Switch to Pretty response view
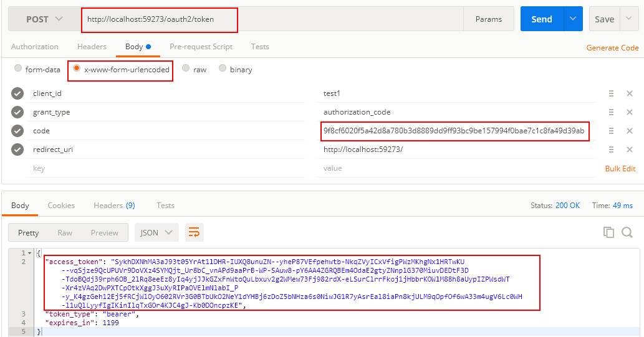Screen dimensions: 644x337 pos(28,233)
